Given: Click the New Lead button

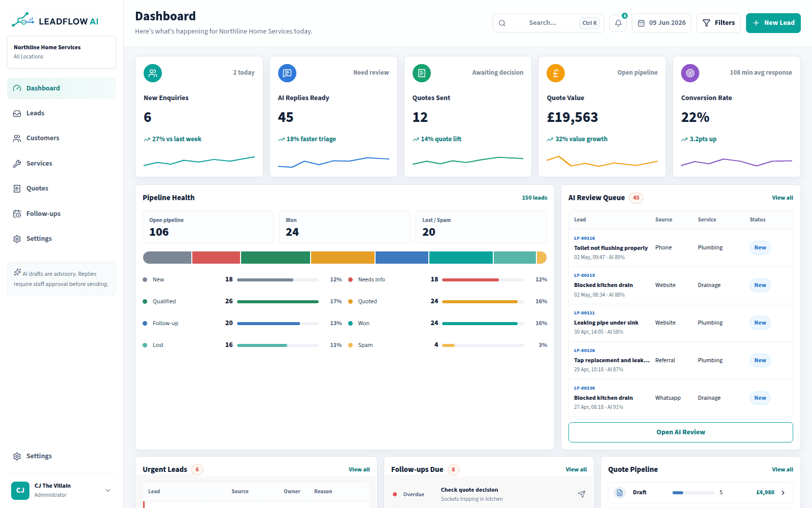Looking at the screenshot, I should click(773, 23).
